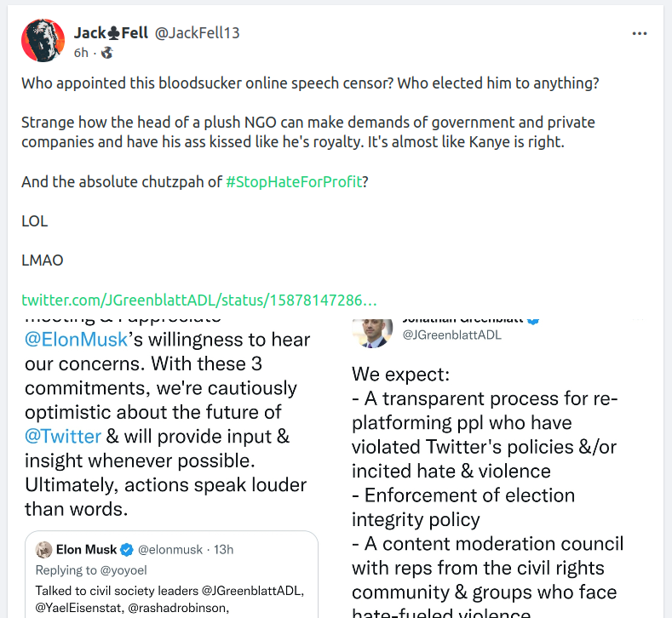Click Jonathan Greenblatt's blue verified badge

[x=533, y=319]
